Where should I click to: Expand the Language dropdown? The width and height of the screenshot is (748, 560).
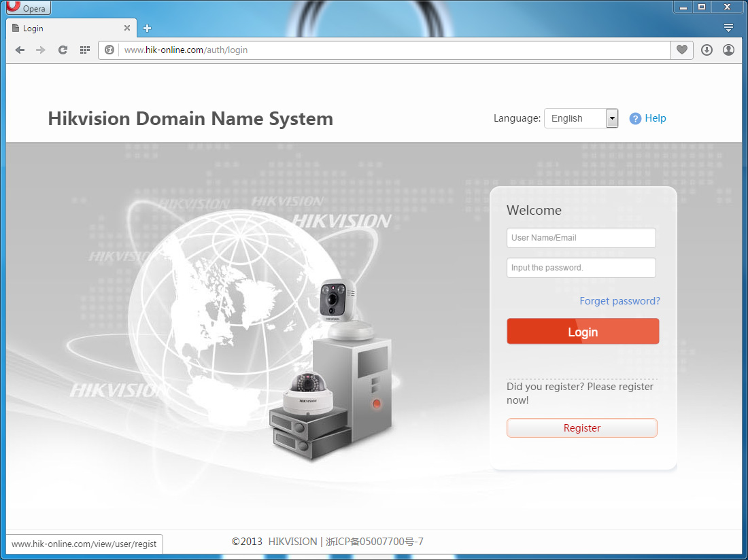pos(581,118)
